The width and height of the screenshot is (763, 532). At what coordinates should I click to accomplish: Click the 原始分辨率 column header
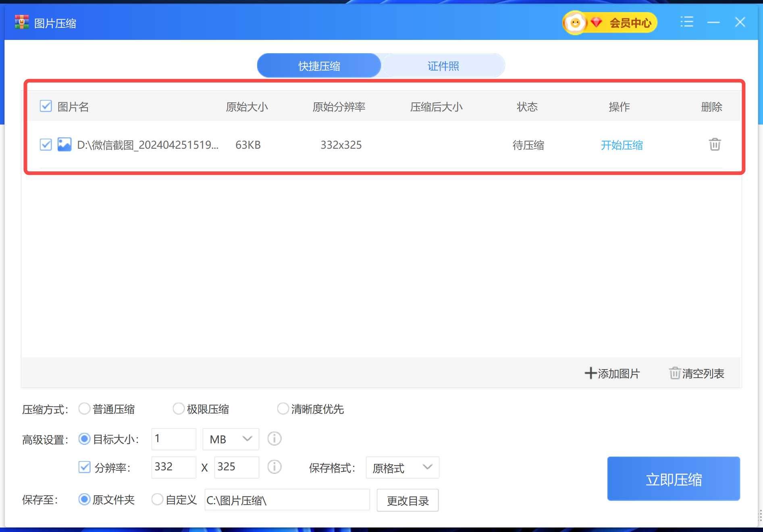coord(339,107)
